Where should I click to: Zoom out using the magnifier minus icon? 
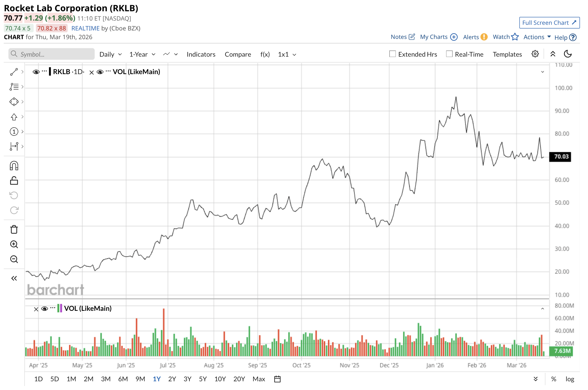(x=14, y=259)
